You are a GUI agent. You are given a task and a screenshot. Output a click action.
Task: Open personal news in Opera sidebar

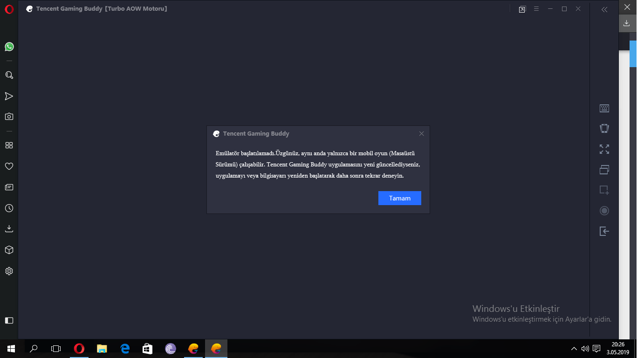pos(9,187)
